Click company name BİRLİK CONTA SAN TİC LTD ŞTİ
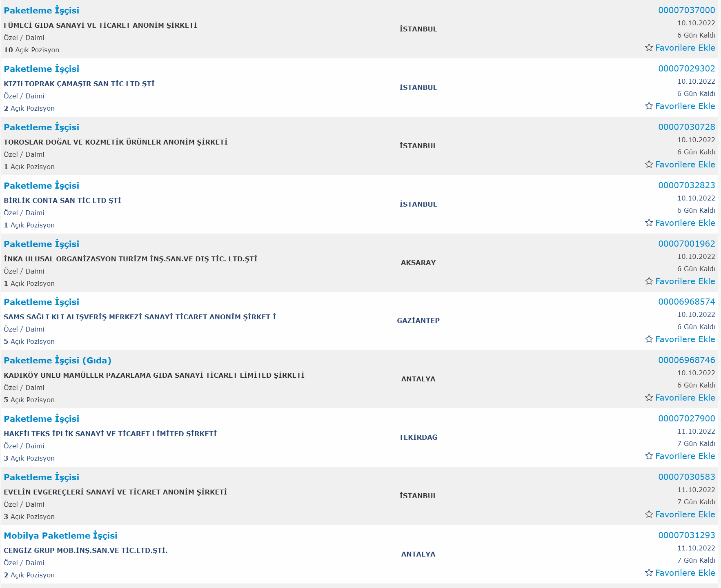Screen dimensions: 721x588 pyautogui.click(x=62, y=200)
